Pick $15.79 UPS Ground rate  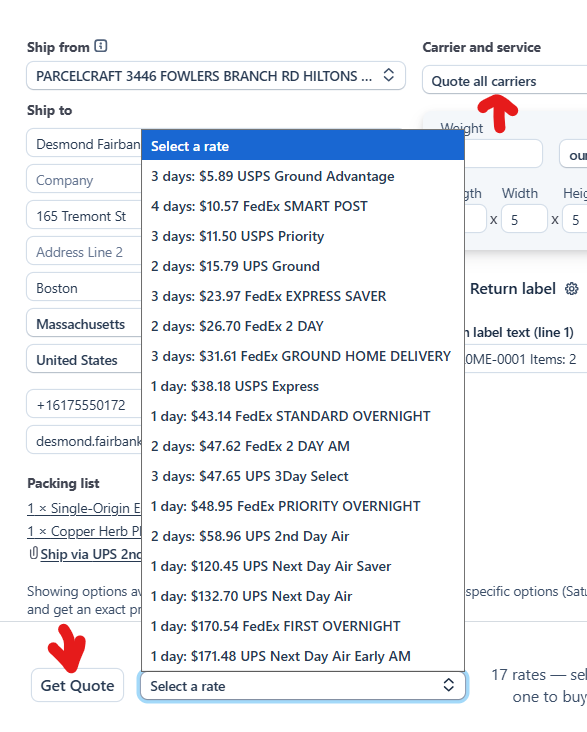point(303,266)
